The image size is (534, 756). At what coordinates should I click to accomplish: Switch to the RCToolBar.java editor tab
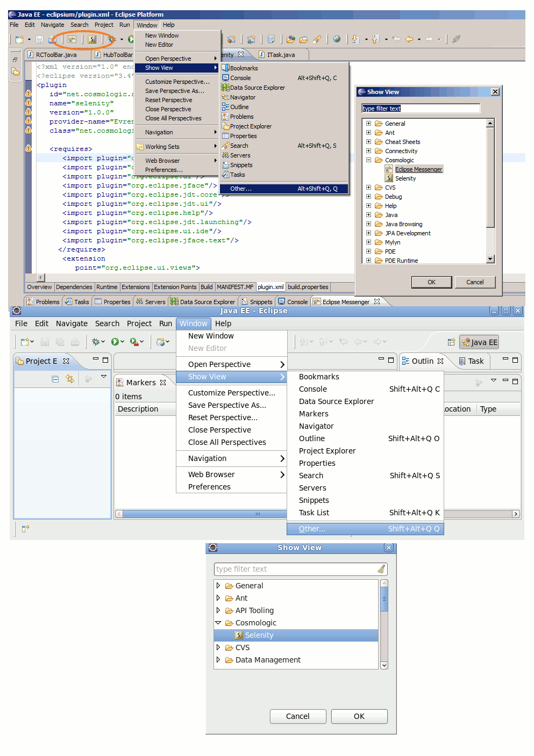click(56, 55)
